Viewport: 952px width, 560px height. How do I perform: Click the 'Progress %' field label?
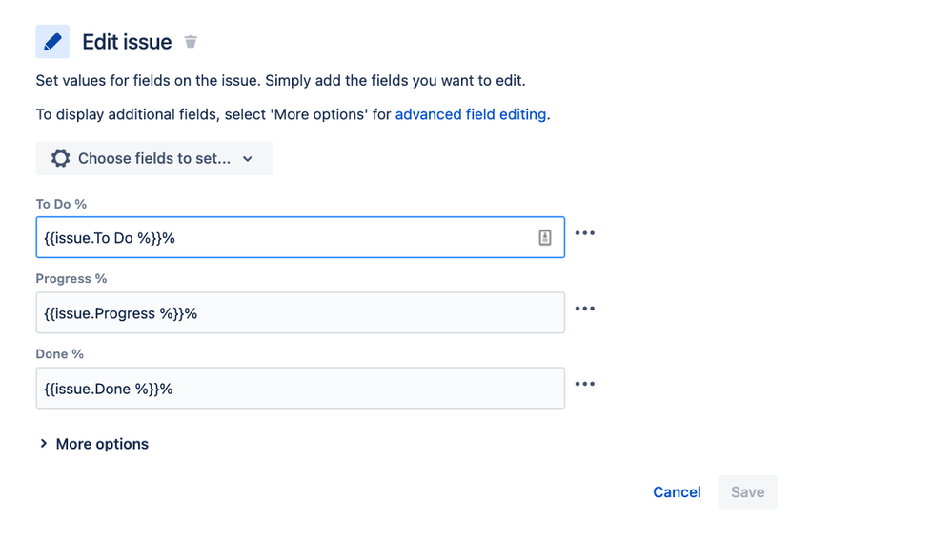coord(71,279)
